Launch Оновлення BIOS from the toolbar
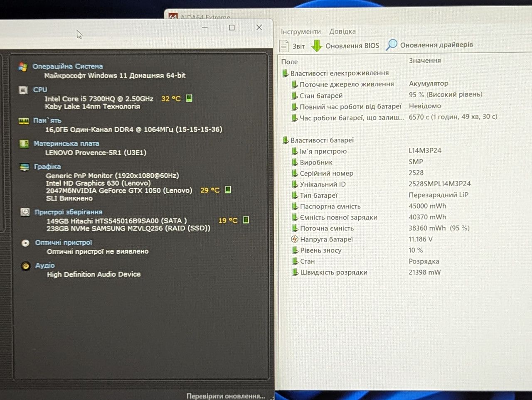The height and width of the screenshot is (400, 532). [x=345, y=46]
